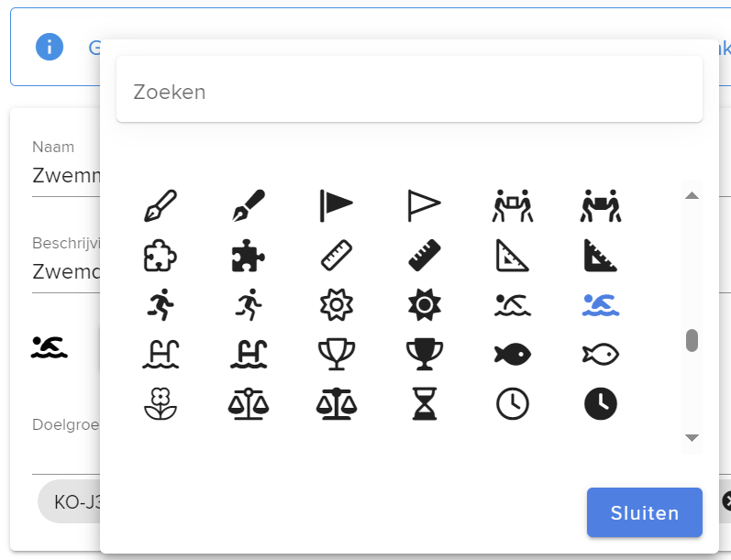Choose the outlined people carrying box icon
731x560 pixels.
click(513, 205)
